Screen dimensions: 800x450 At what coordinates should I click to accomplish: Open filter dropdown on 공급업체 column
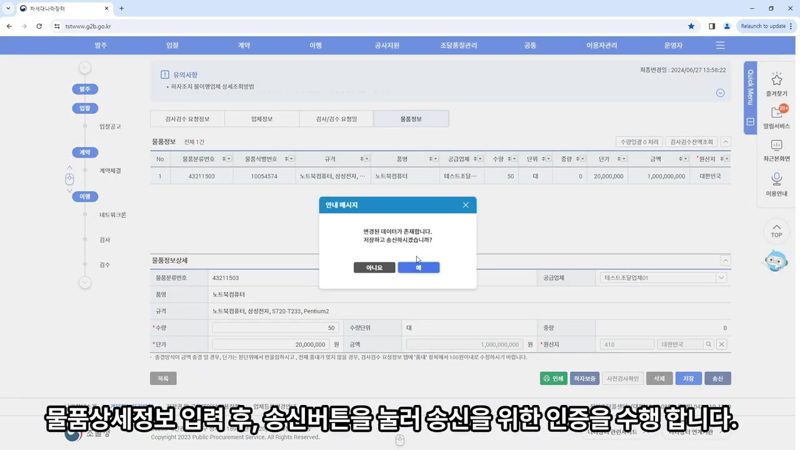(478, 159)
